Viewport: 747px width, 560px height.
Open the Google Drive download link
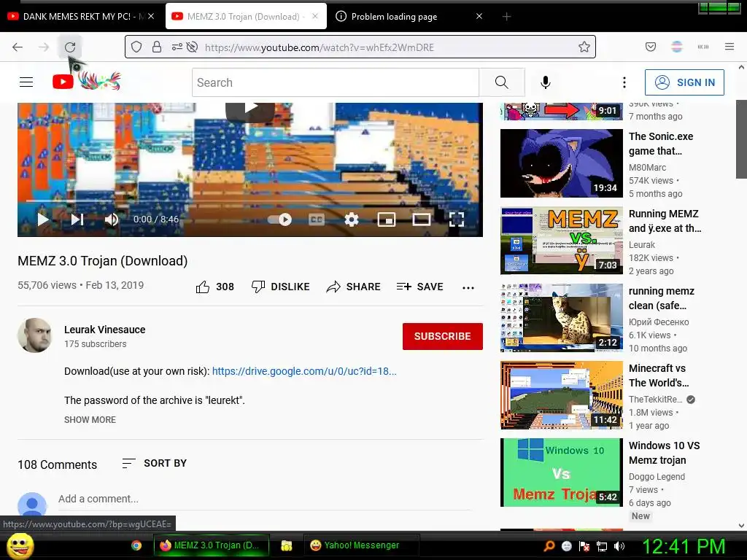point(304,371)
